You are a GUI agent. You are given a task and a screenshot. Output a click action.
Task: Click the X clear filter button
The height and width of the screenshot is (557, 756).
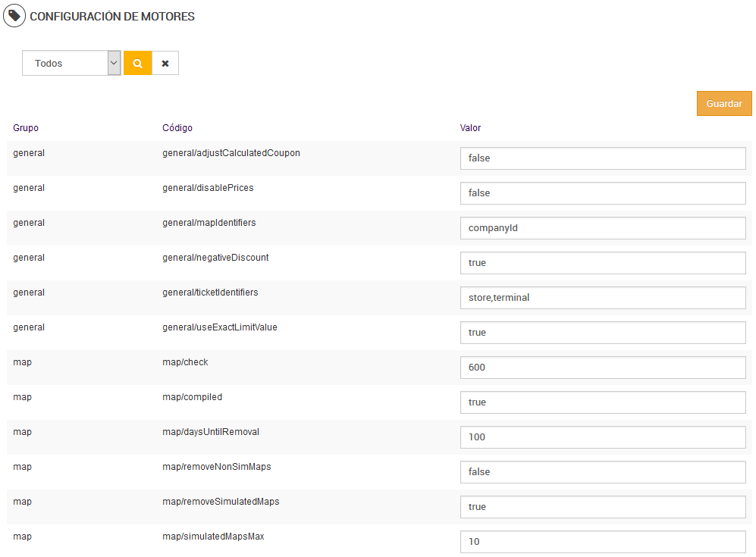[x=165, y=64]
